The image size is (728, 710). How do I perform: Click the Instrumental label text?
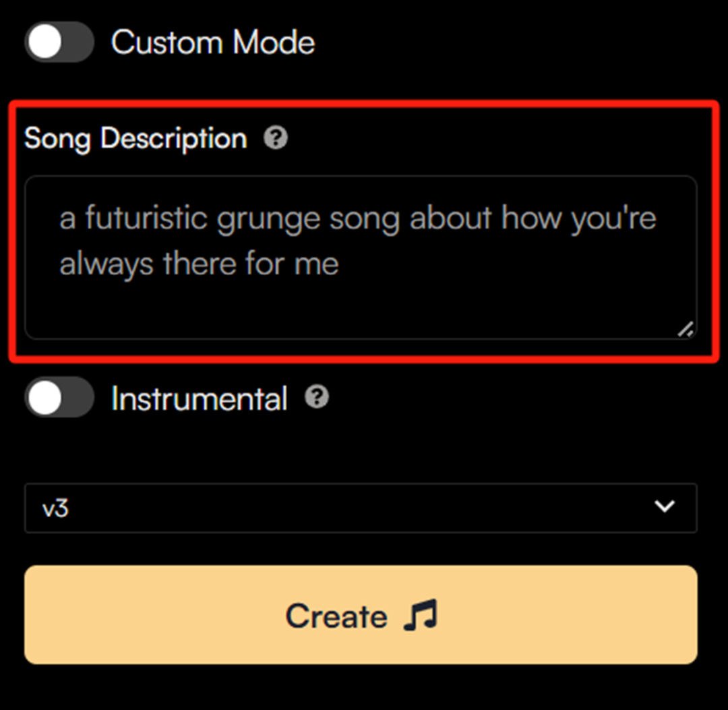200,398
